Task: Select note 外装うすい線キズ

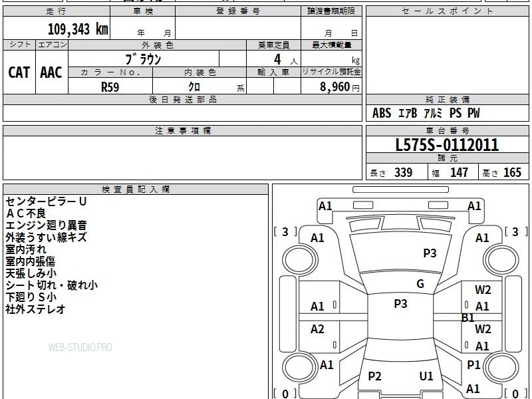Action: (x=46, y=237)
